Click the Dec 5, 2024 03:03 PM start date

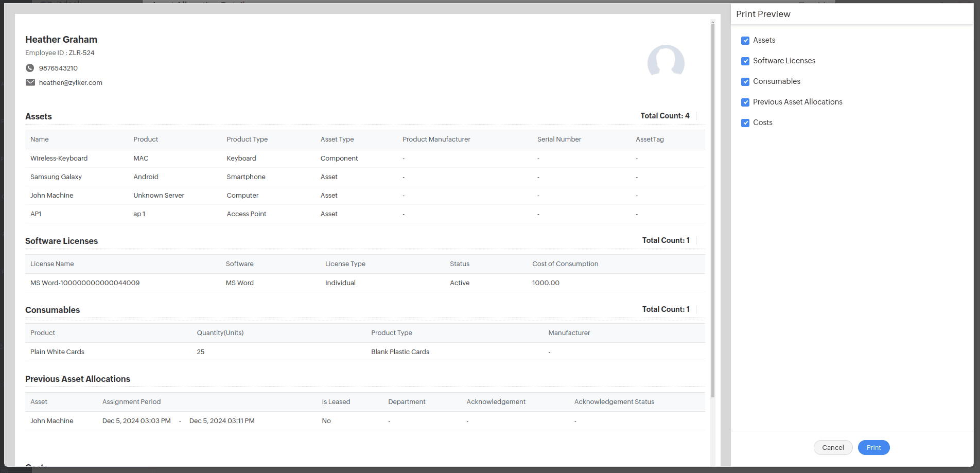tap(136, 421)
